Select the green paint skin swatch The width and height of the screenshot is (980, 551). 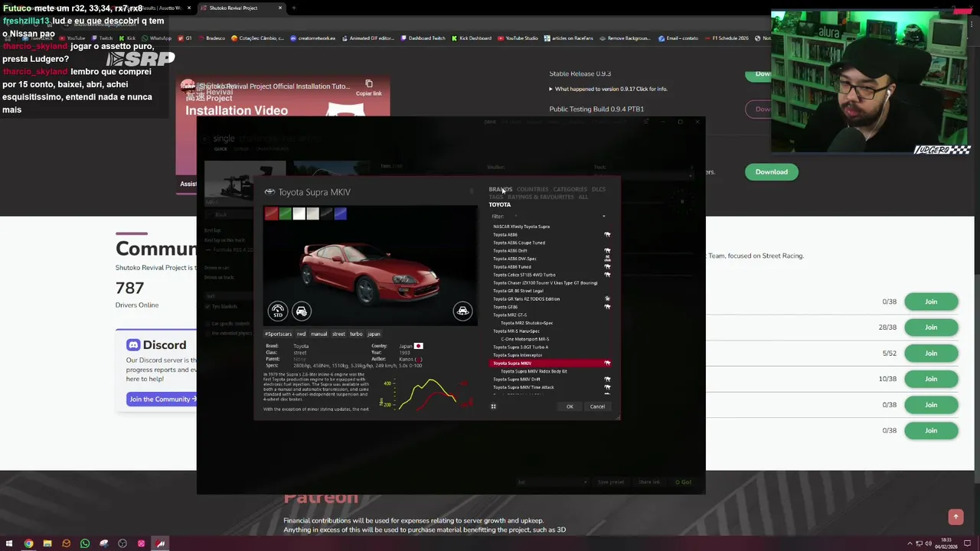click(285, 214)
